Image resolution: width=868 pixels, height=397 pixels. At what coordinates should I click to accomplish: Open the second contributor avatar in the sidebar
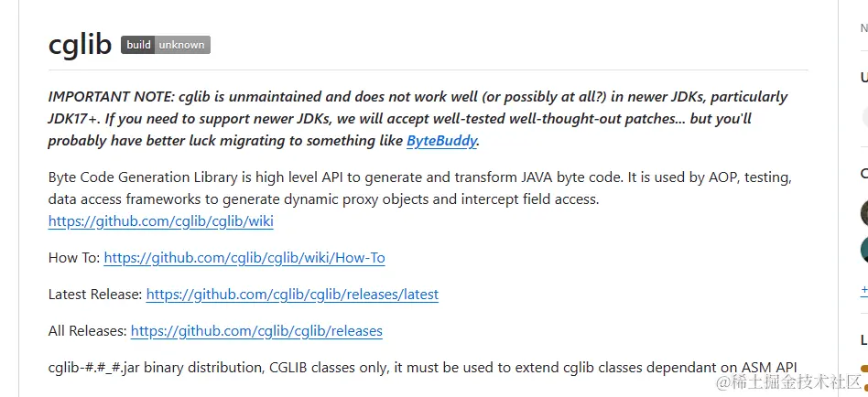tap(865, 249)
